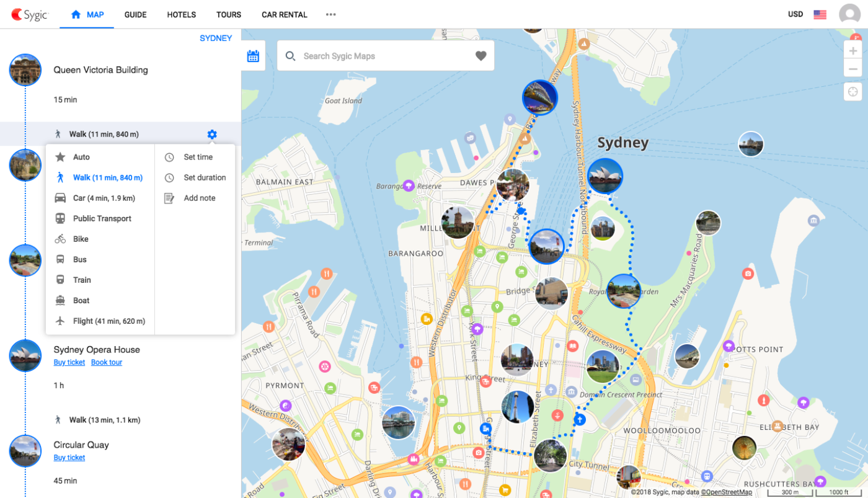Screen dimensions: 868x498
Task: Click Sydney Opera House map photo marker
Action: pos(605,176)
